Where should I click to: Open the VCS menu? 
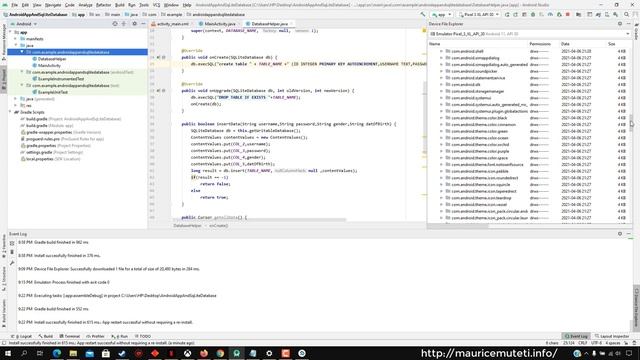click(156, 5)
